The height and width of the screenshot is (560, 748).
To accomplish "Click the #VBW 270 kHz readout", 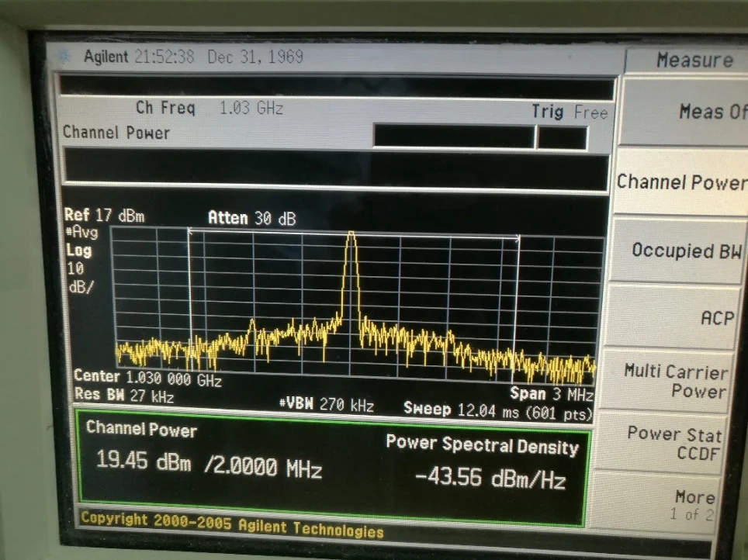I will pos(327,403).
